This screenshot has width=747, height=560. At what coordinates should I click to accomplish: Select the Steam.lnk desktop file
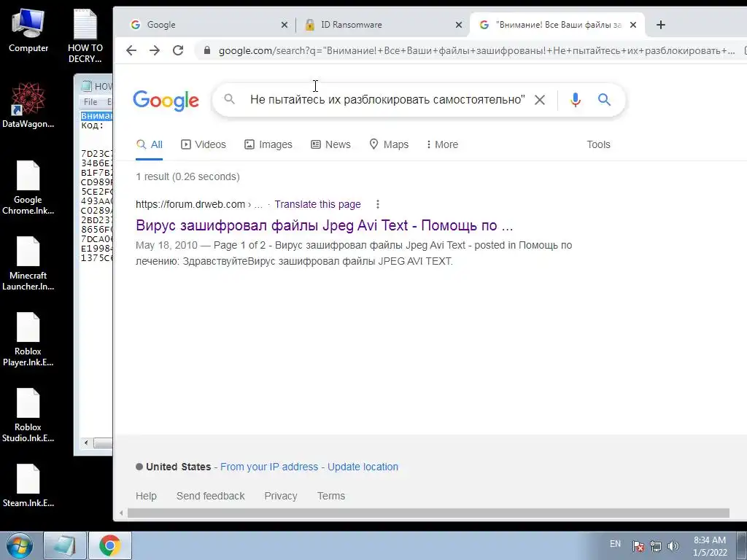point(28,485)
